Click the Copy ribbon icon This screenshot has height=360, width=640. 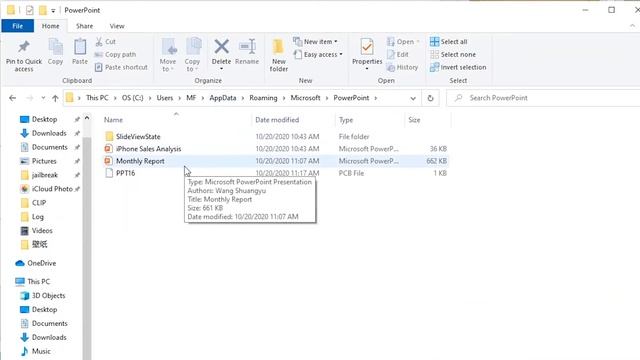click(x=55, y=47)
